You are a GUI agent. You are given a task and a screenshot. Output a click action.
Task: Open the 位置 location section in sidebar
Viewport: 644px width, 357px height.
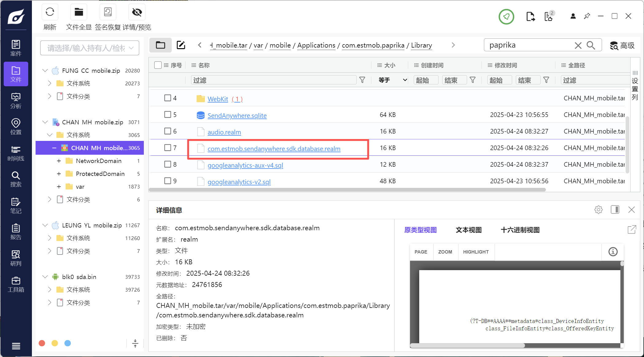tap(16, 127)
